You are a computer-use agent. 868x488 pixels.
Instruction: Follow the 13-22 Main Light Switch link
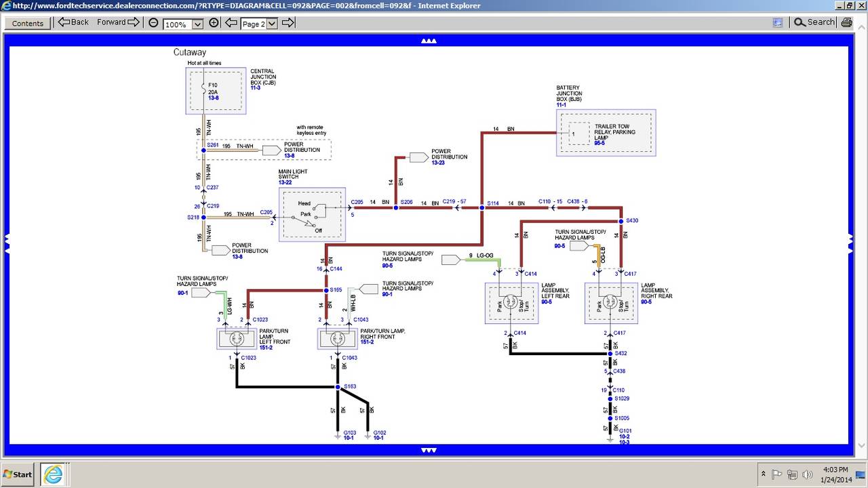click(285, 182)
